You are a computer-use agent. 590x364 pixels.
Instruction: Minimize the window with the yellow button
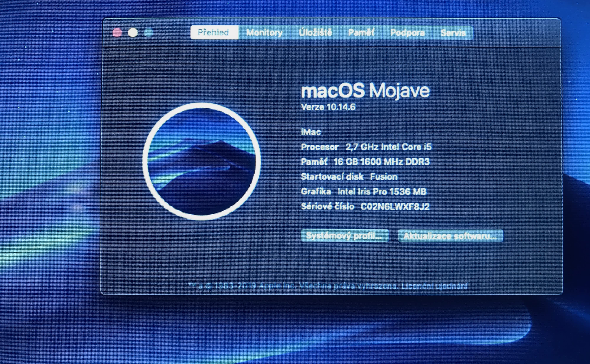point(133,32)
